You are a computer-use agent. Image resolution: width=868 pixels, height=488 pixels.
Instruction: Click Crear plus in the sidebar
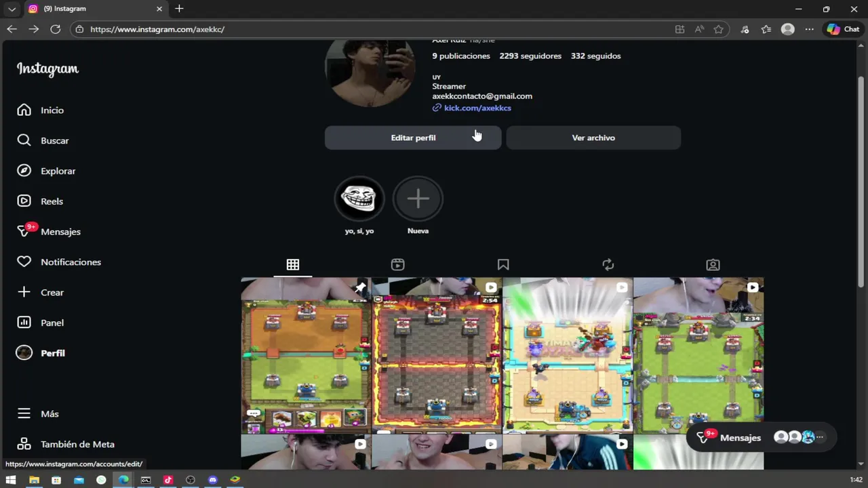click(x=41, y=292)
